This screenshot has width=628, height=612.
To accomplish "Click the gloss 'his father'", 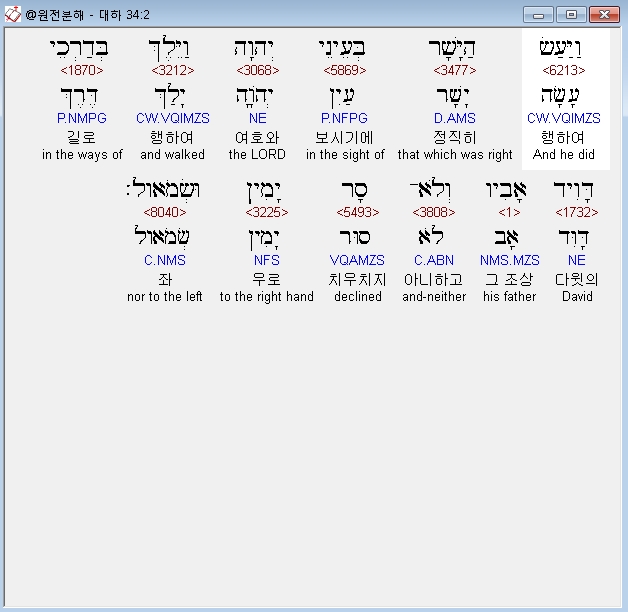I will (509, 296).
